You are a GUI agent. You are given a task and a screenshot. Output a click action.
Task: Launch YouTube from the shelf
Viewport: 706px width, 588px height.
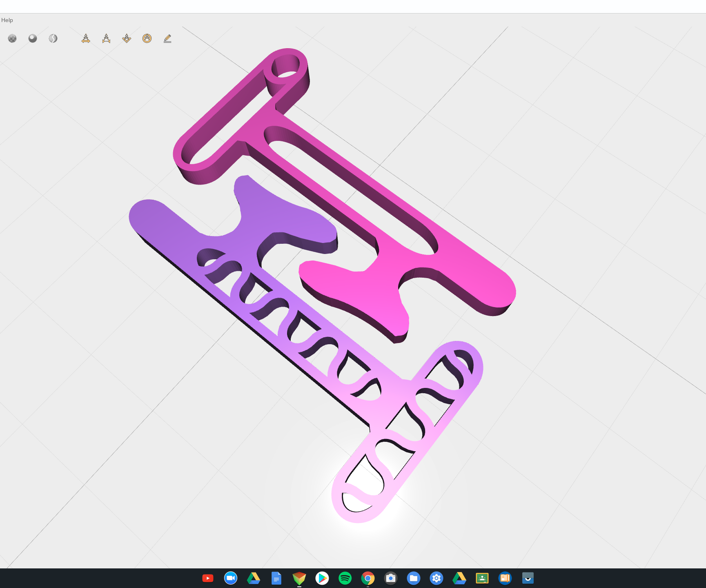click(208, 578)
